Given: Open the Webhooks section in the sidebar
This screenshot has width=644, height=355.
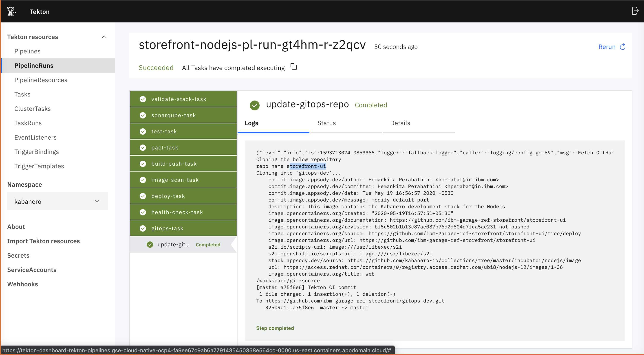Looking at the screenshot, I should pos(22,284).
